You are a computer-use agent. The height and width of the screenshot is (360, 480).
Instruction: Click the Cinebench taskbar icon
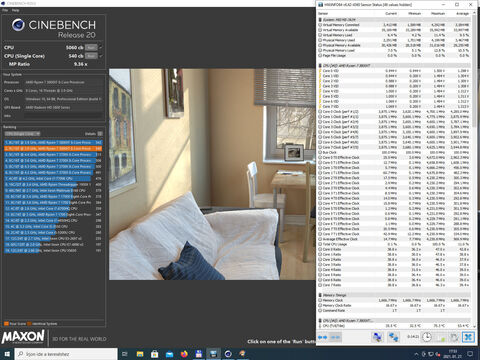[228, 354]
